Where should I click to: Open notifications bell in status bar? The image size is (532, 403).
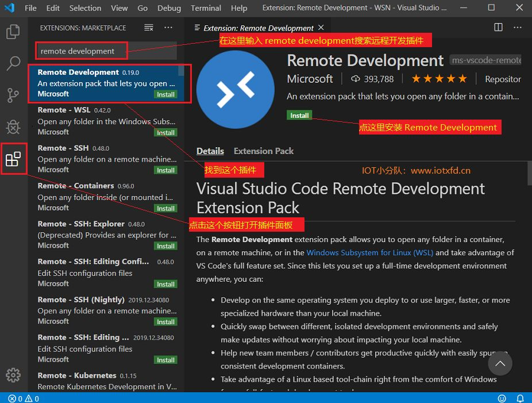point(520,398)
